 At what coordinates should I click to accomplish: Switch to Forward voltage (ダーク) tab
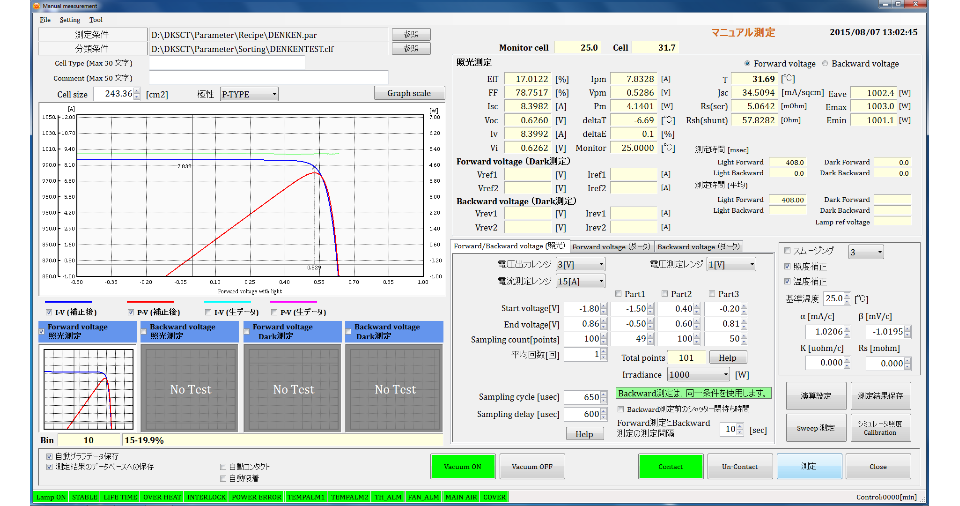(x=611, y=246)
